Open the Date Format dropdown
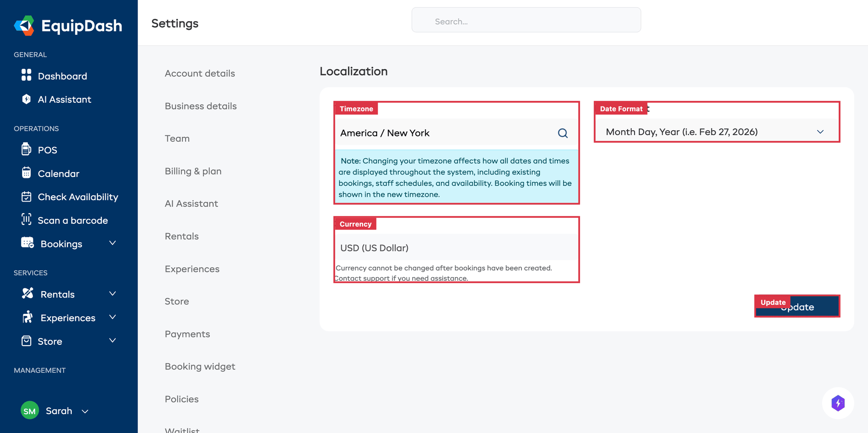The width and height of the screenshot is (868, 433). coord(717,132)
